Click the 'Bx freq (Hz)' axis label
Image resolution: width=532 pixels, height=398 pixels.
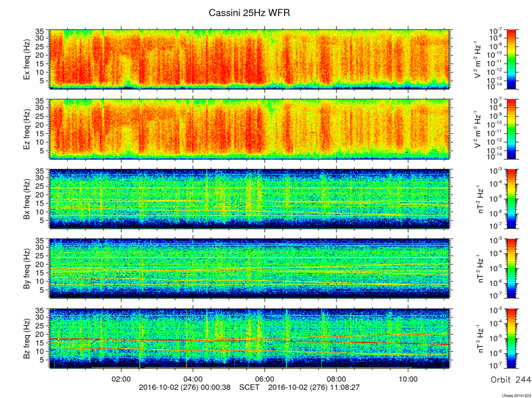pyautogui.click(x=27, y=199)
